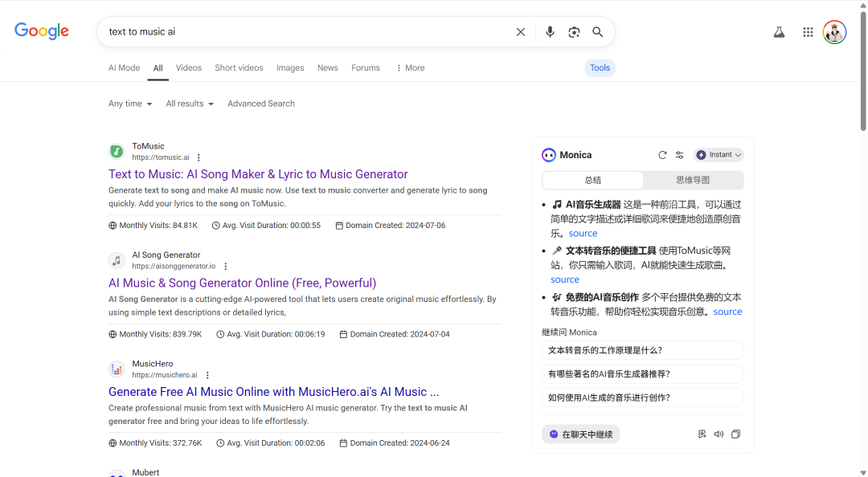Click the page vertical scrollbar thumb

[863, 71]
